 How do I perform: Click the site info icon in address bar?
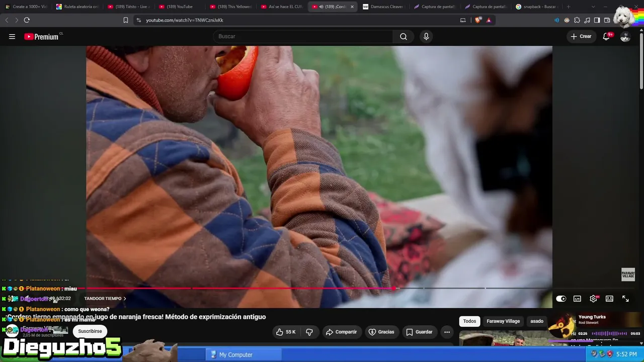[139, 20]
